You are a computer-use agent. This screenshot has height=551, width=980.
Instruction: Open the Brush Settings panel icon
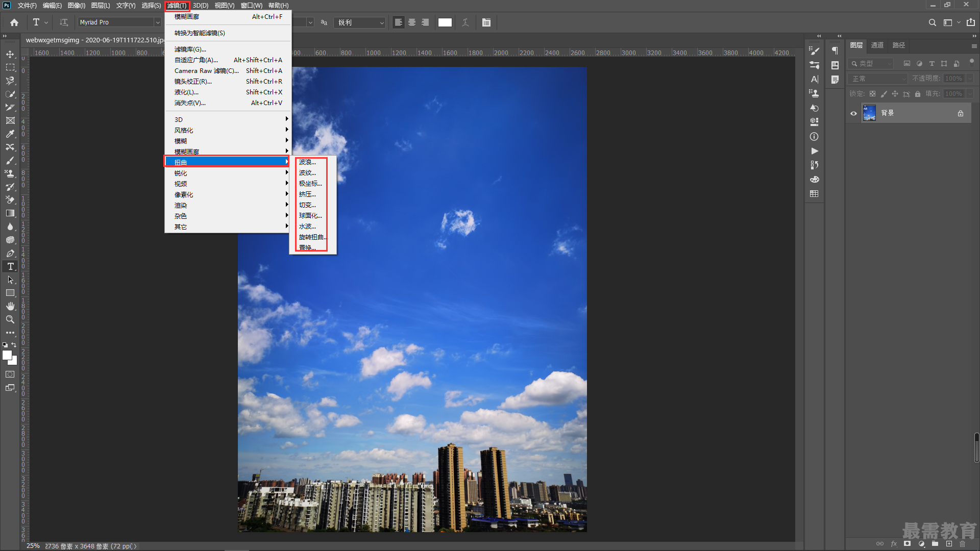[815, 51]
